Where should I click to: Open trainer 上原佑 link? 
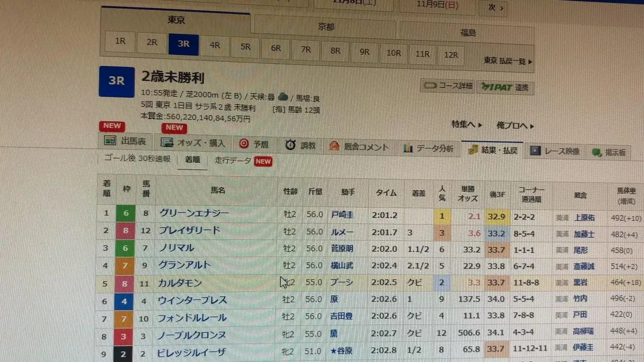(x=585, y=218)
